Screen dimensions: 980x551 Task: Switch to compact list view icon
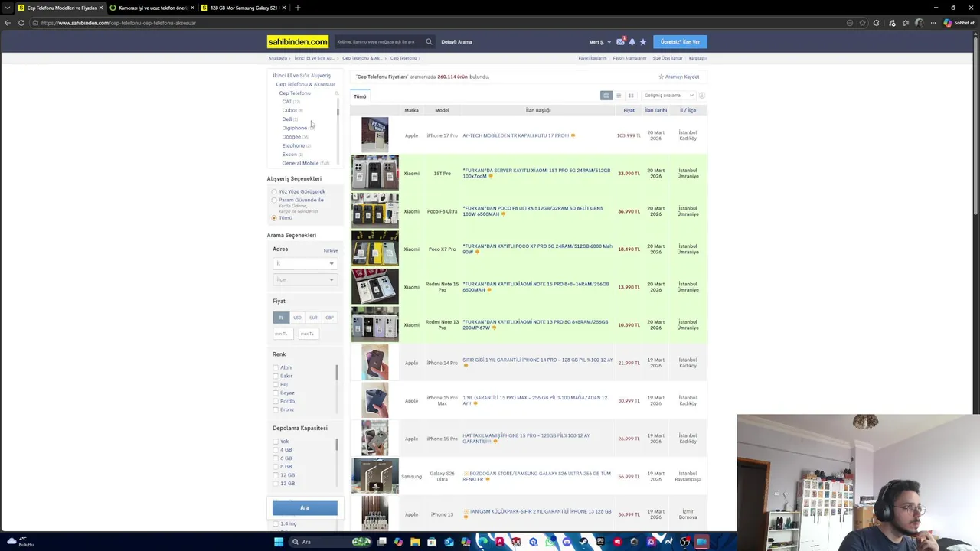(619, 96)
